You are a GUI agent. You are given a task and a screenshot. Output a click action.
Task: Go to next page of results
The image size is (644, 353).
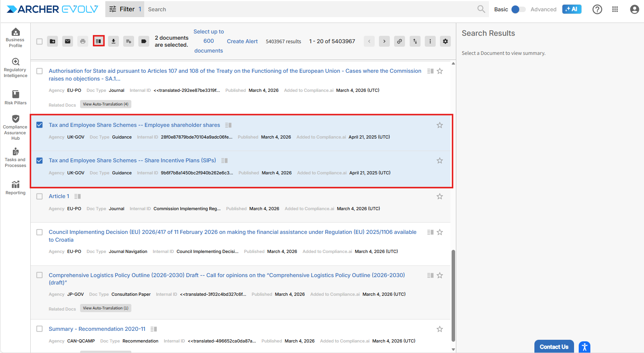[x=384, y=41]
